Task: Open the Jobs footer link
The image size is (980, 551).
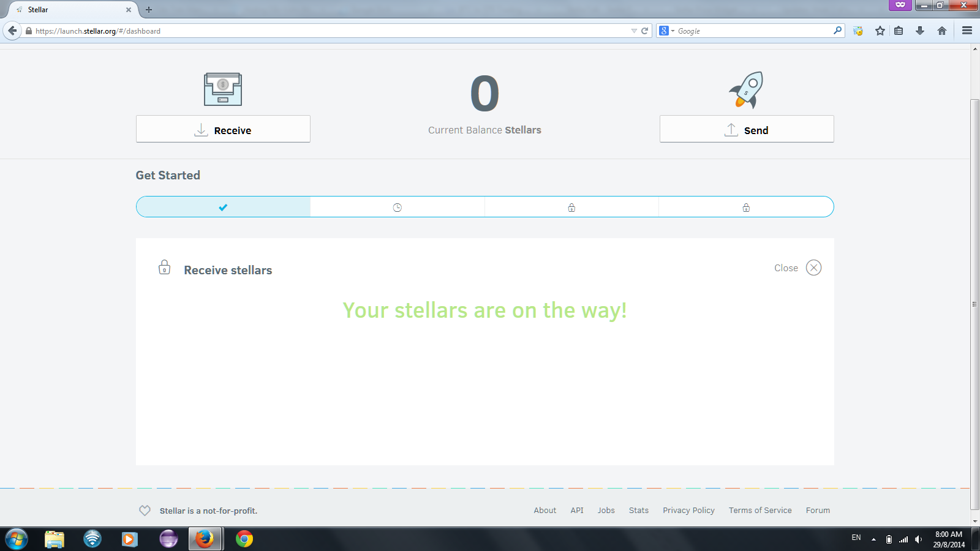Action: 606,511
